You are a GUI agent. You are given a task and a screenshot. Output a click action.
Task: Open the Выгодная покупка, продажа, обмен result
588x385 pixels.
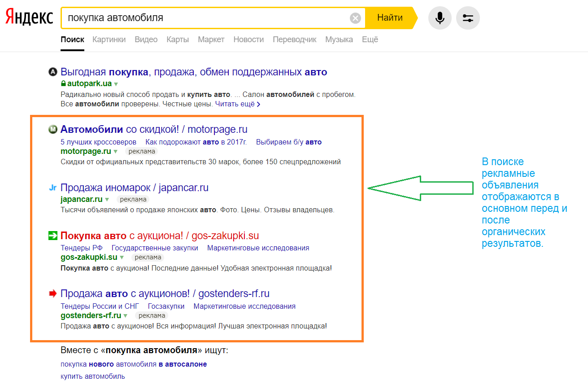click(x=194, y=72)
